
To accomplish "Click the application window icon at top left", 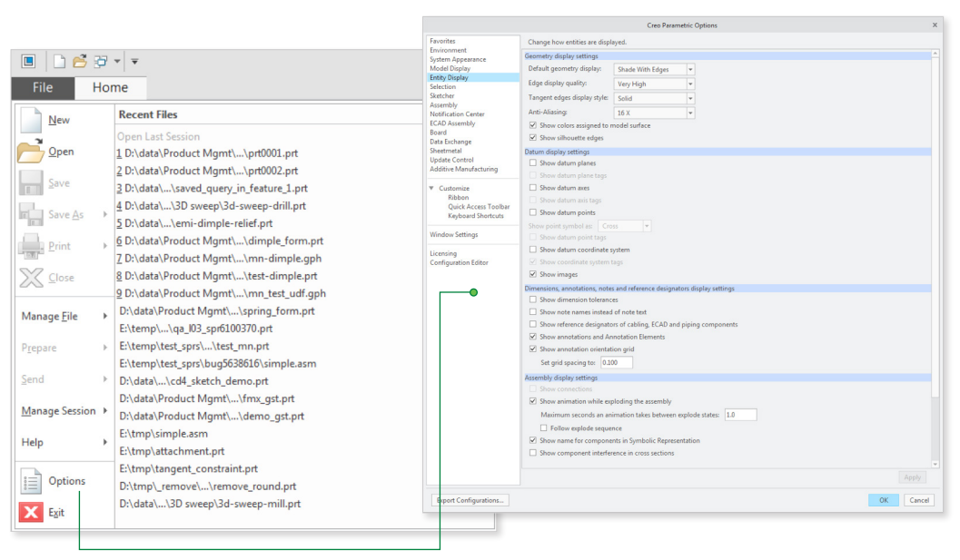I will (28, 61).
